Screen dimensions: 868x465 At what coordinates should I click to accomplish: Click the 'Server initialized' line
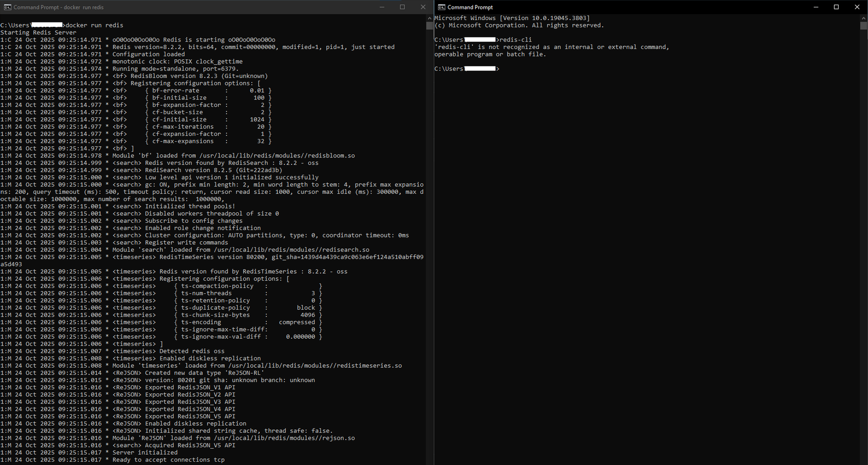coord(89,453)
